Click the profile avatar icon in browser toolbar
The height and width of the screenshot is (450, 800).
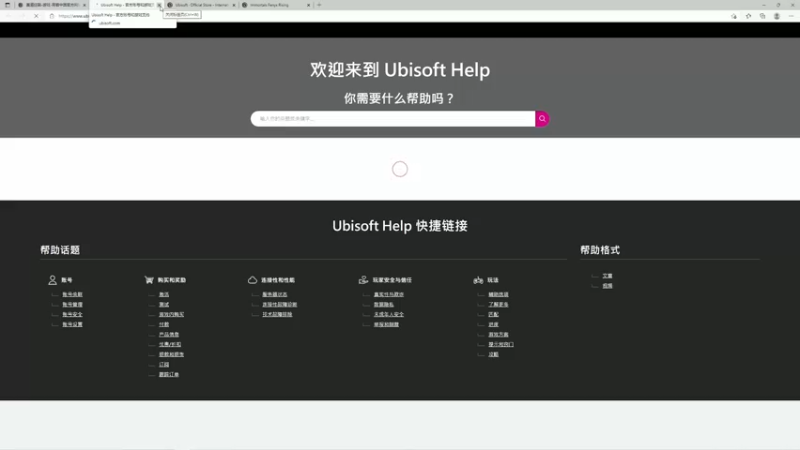click(x=777, y=16)
